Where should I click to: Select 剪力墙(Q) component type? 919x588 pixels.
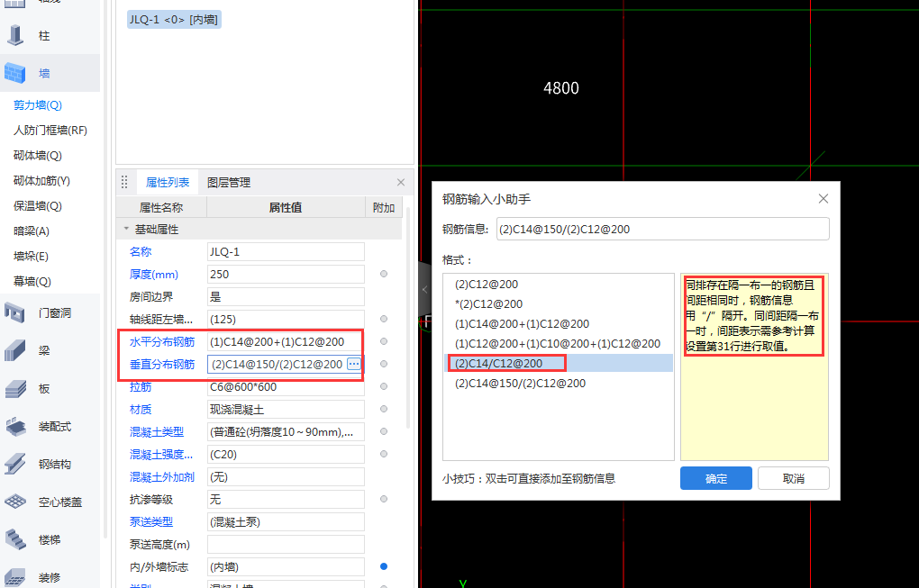pyautogui.click(x=38, y=104)
